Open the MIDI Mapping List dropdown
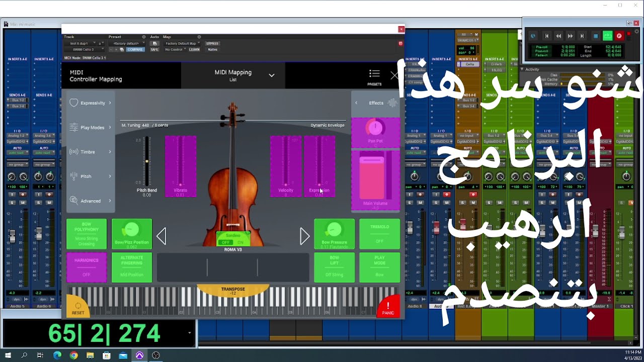Screen dimensions: 644x362 click(x=272, y=75)
